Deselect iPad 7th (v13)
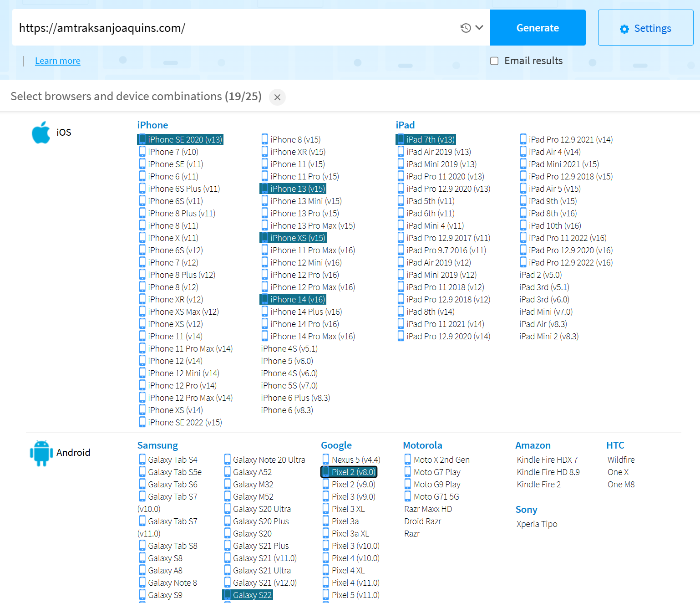 pyautogui.click(x=426, y=139)
